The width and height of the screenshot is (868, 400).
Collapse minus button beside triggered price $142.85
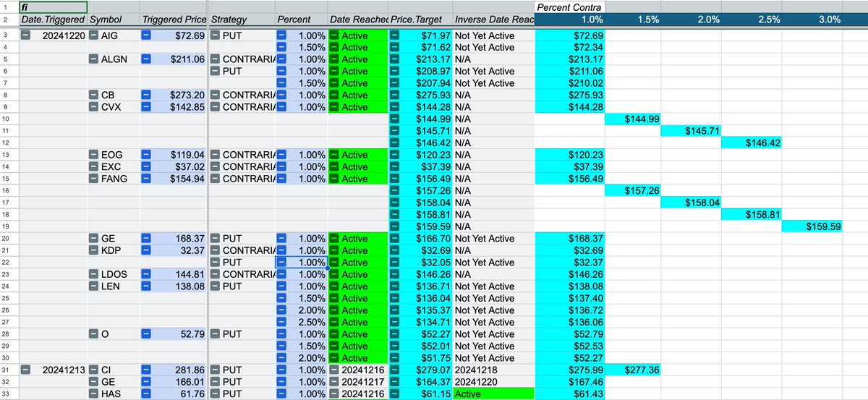tap(146, 107)
